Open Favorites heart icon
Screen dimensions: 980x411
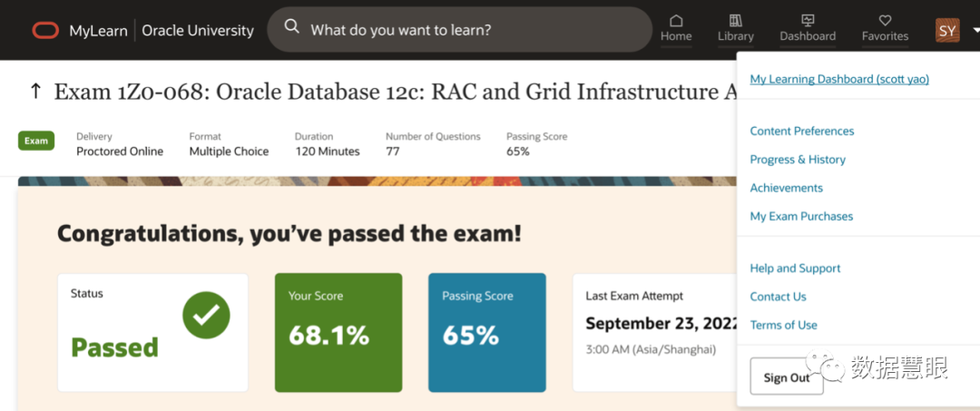click(885, 21)
